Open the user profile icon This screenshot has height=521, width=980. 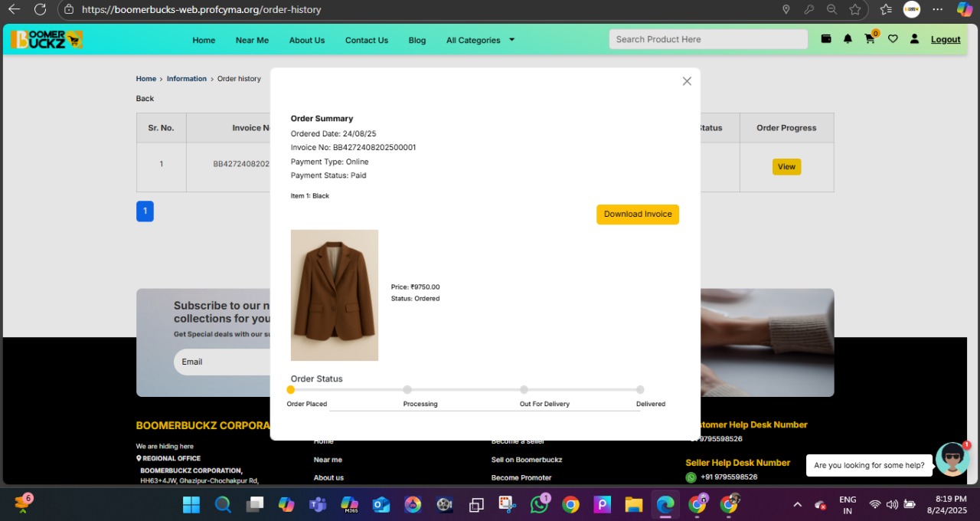coord(914,39)
